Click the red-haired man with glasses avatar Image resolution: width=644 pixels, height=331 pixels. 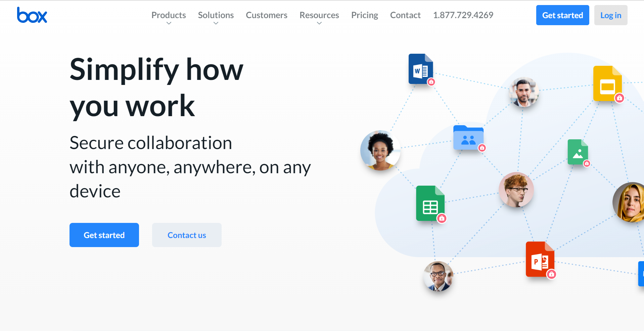[516, 190]
